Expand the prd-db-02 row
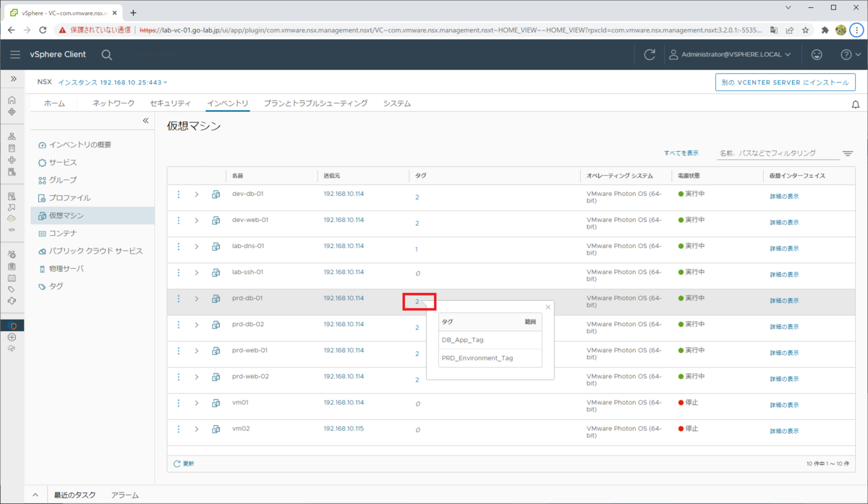This screenshot has width=868, height=504. [x=196, y=325]
